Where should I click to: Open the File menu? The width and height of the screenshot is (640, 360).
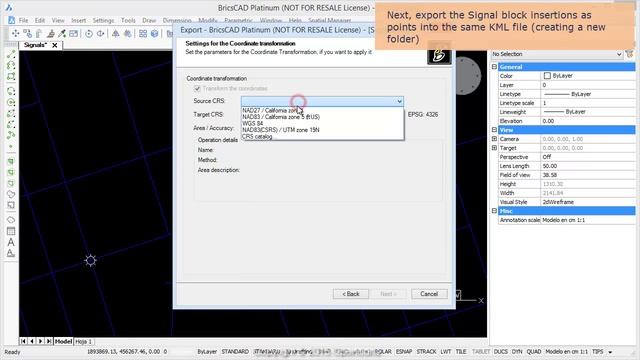tap(23, 20)
